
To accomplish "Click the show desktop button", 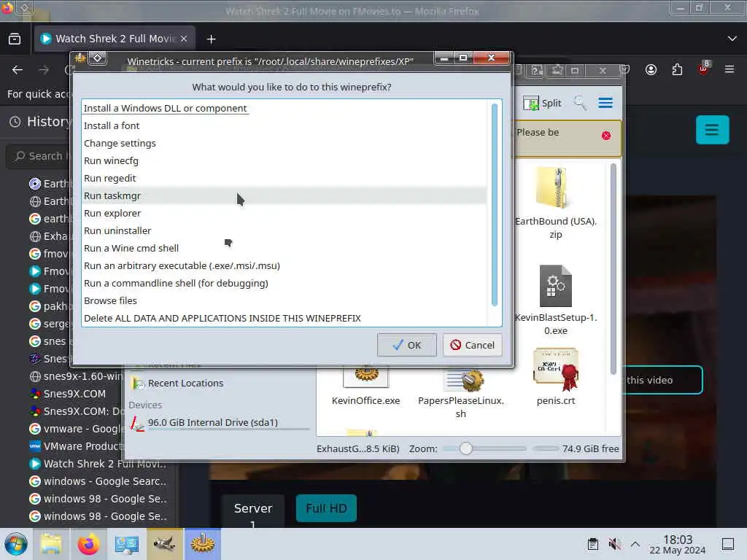I will point(728,544).
